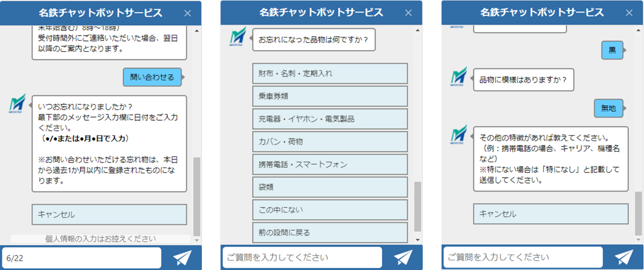This screenshot has height=270, width=644.
Task: Close the left chatbot window with X
Action: [187, 13]
